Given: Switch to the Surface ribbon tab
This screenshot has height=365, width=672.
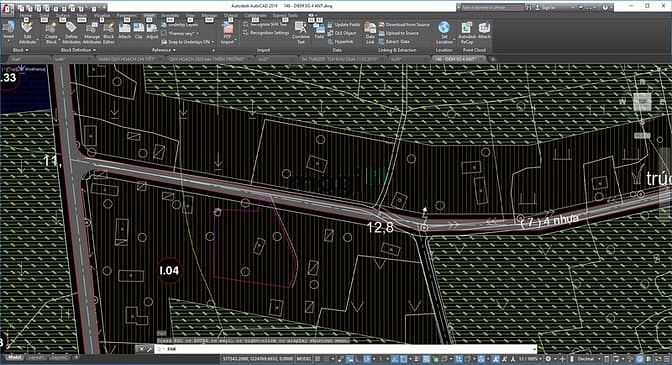Looking at the screenshot, I should pyautogui.click(x=63, y=15).
